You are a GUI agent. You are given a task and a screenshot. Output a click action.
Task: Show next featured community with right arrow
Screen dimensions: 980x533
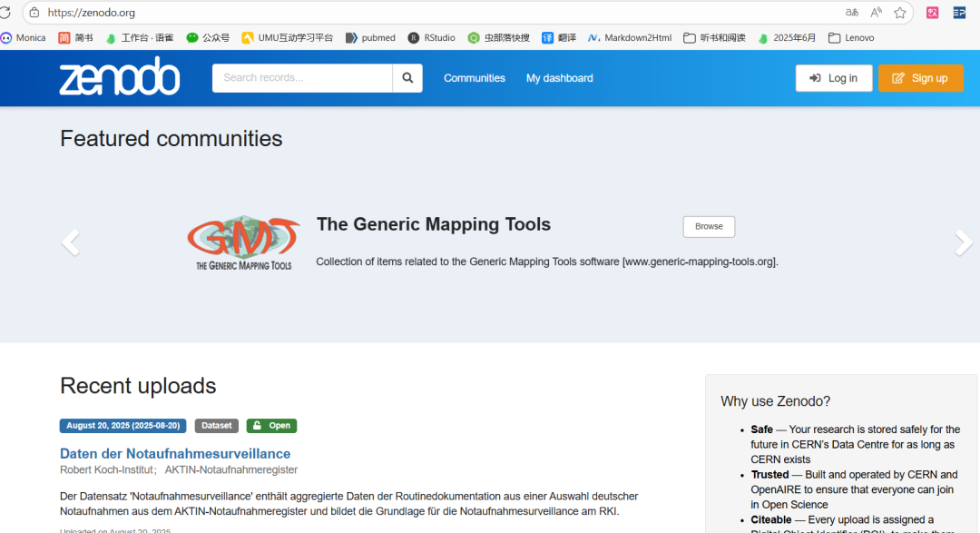coord(963,242)
